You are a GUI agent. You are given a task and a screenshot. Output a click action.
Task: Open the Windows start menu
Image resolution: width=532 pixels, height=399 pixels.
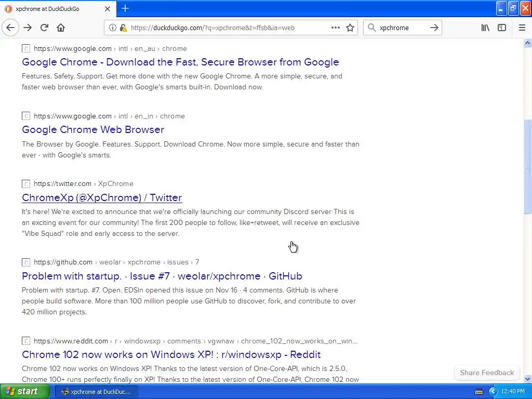[x=24, y=392]
